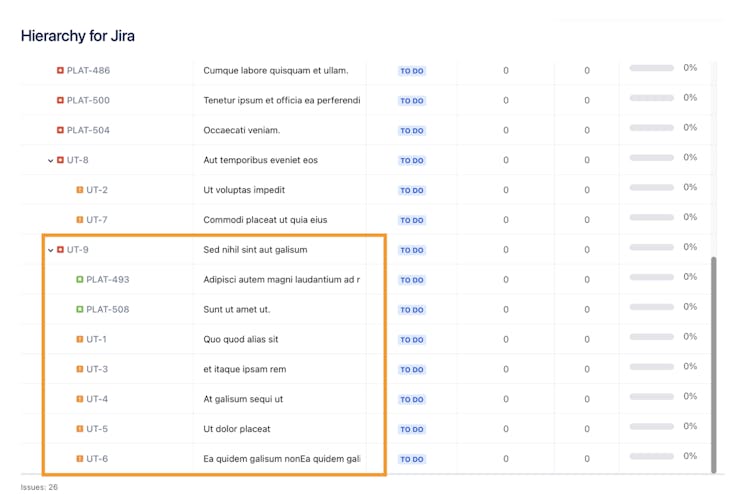The width and height of the screenshot is (752, 494).
Task: Open issue UT-8
Action: point(78,160)
